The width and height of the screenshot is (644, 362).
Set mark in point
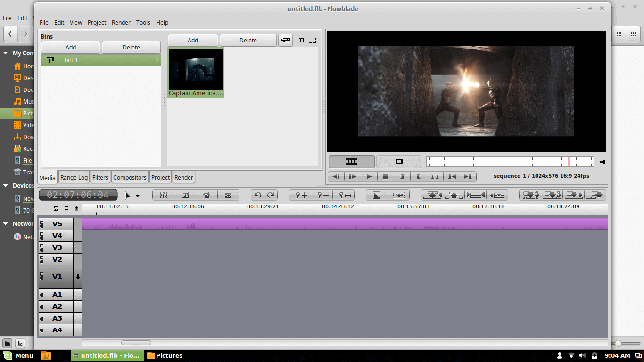402,176
